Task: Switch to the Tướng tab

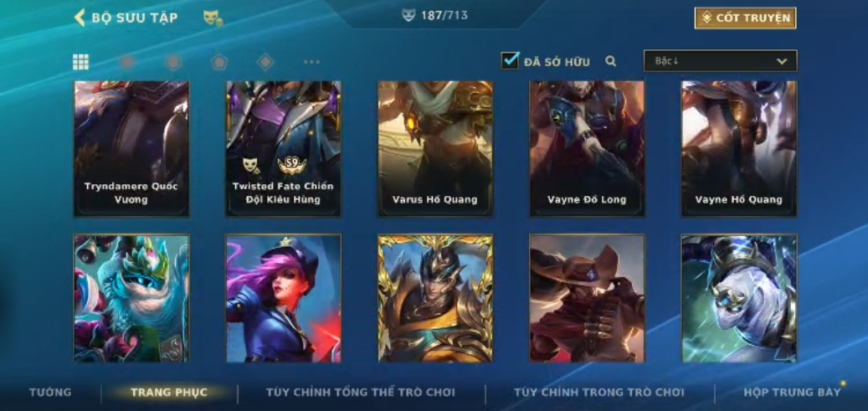Action: (x=50, y=393)
